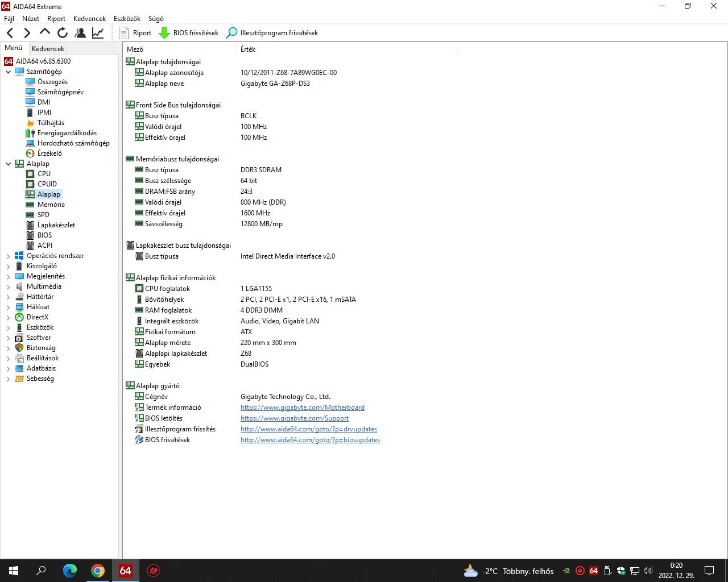Click taskbar search magnifier icon
The image size is (728, 582).
tap(41, 571)
